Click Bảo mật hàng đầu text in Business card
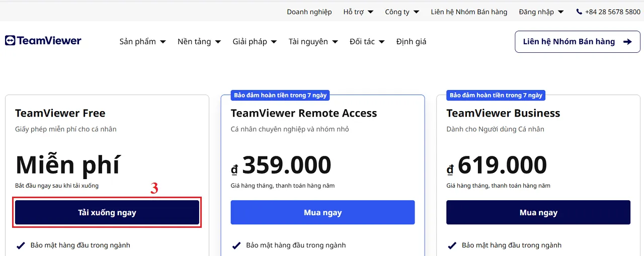Viewport: 644px width, 256px height. coord(512,245)
